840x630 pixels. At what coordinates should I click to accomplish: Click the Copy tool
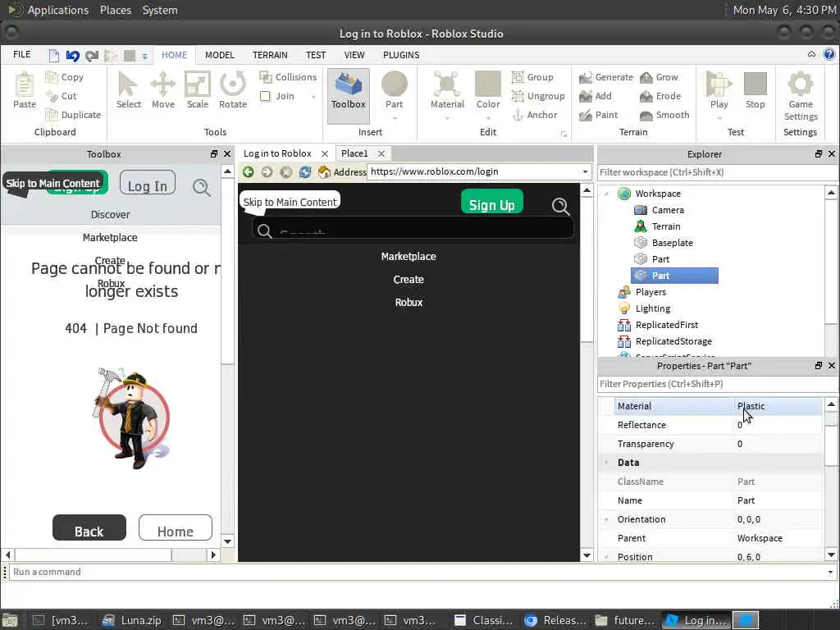coord(65,77)
